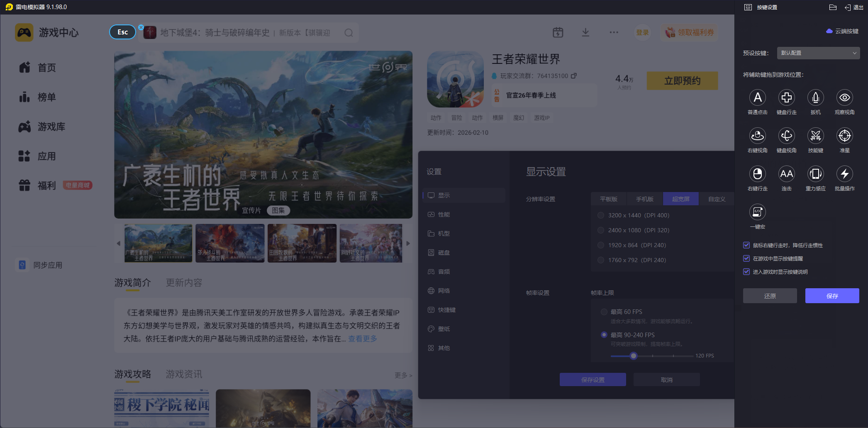The width and height of the screenshot is (868, 428).
Task: Select the 准星 crosshair icon
Action: (845, 136)
